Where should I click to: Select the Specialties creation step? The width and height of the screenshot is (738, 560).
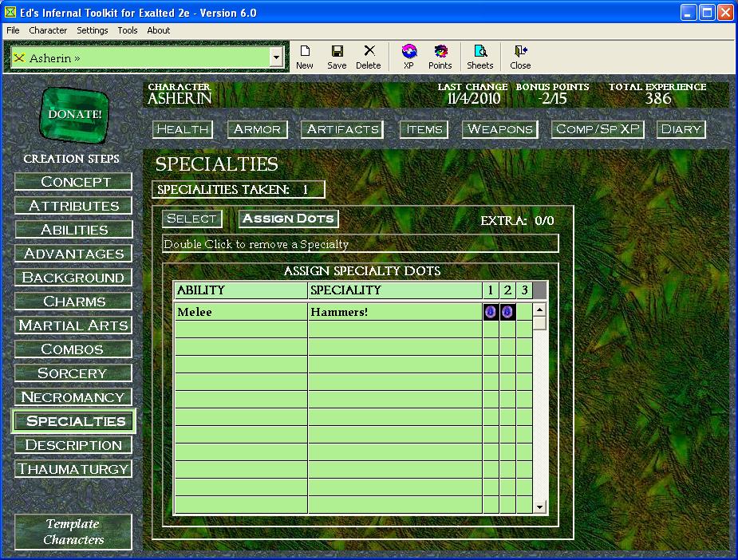point(73,421)
